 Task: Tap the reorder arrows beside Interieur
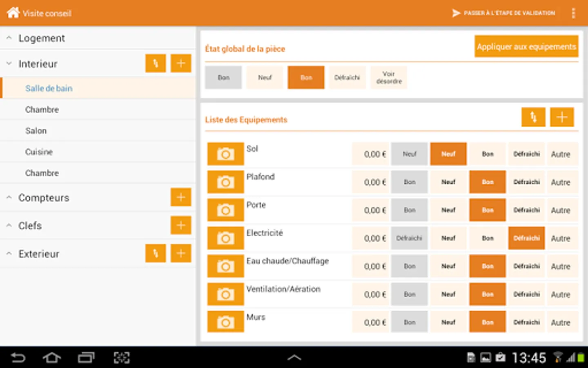tap(155, 63)
